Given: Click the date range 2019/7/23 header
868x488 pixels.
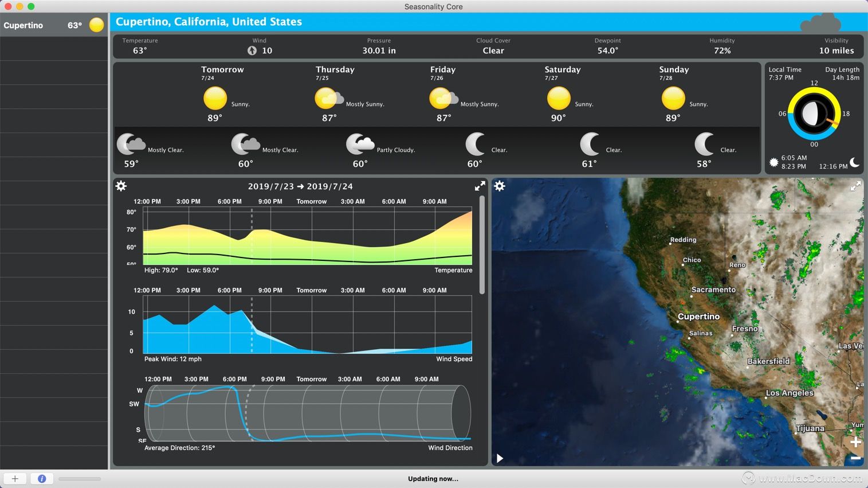Looking at the screenshot, I should pyautogui.click(x=300, y=186).
